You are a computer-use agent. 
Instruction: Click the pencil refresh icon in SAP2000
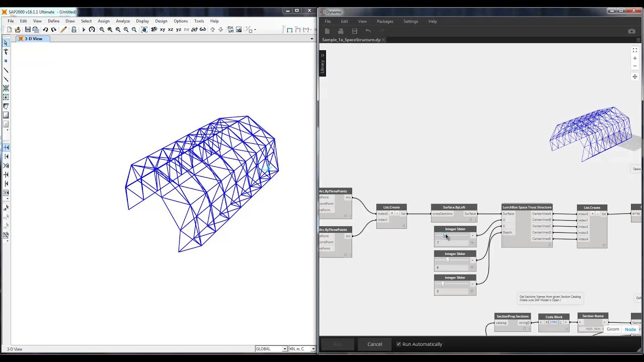[x=63, y=30]
